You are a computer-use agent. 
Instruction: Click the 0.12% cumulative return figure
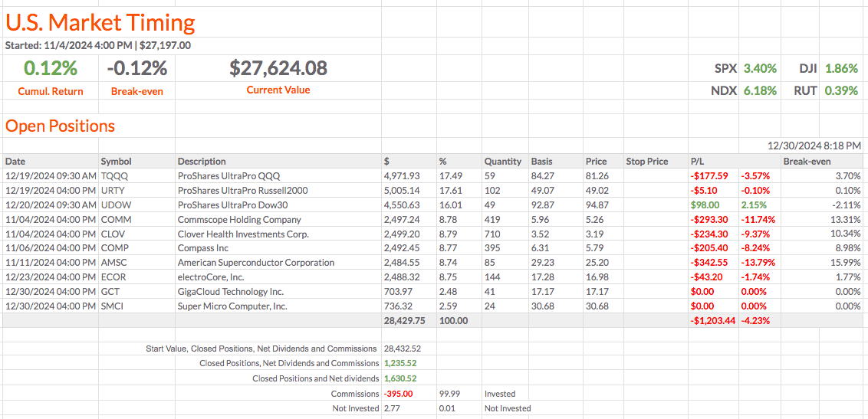51,69
